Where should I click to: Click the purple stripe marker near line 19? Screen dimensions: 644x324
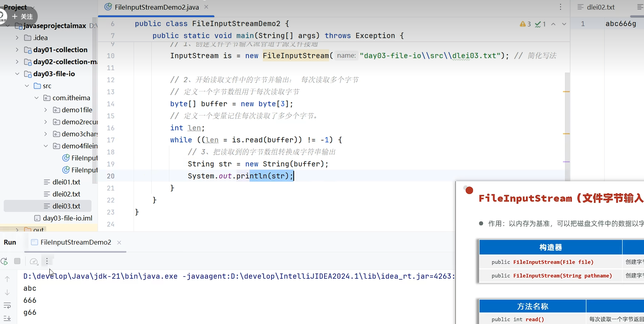click(567, 162)
